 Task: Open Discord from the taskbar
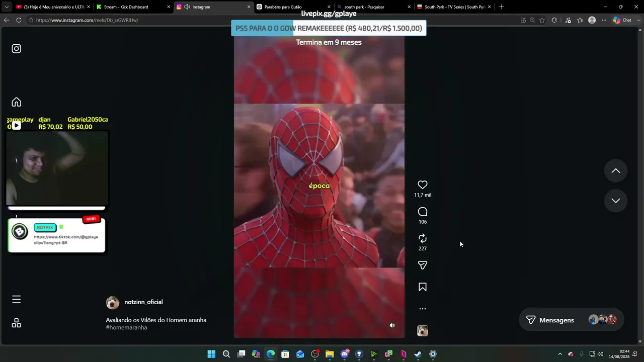coord(345,354)
